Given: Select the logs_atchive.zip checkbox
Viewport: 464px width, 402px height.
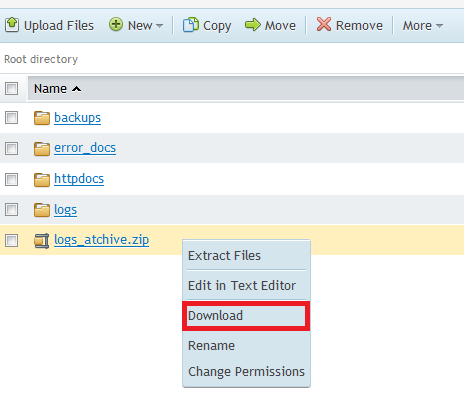Looking at the screenshot, I should coord(12,240).
